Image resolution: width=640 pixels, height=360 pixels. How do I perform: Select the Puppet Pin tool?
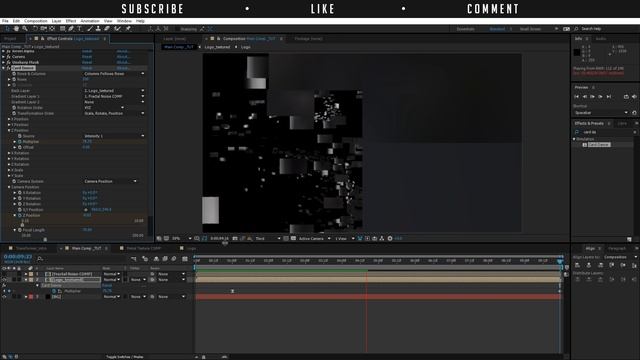pos(128,29)
